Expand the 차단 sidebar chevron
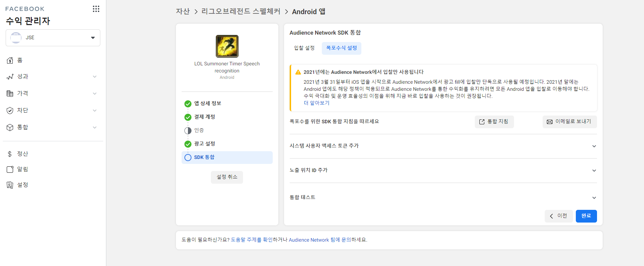 95,111
